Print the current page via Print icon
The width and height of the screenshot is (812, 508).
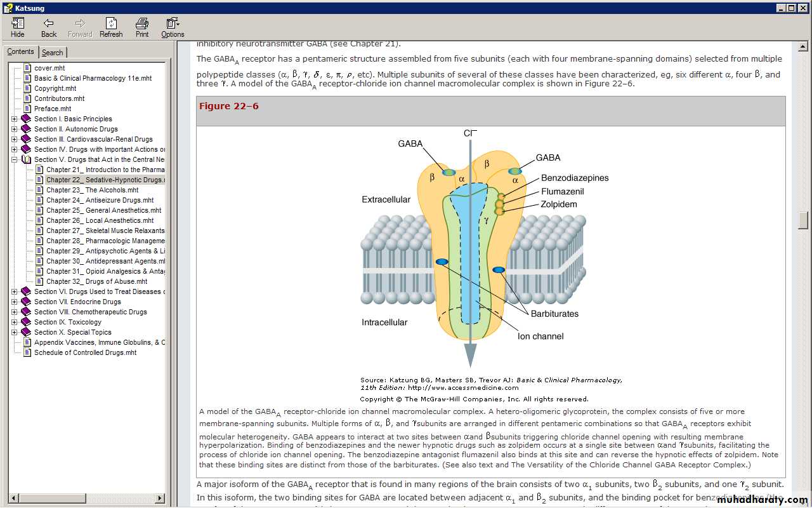142,27
